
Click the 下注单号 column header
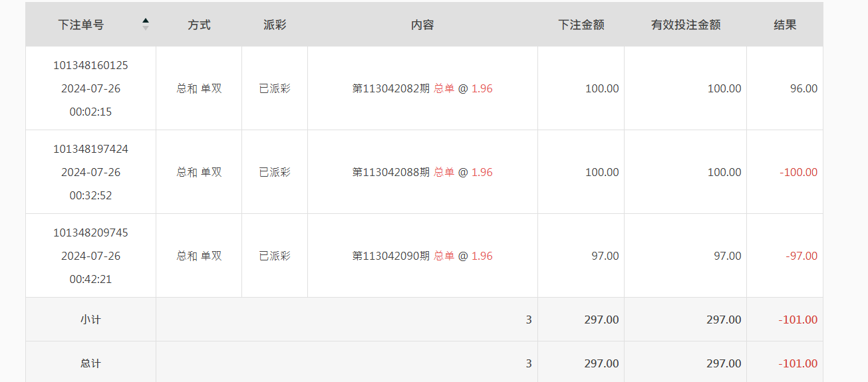[x=80, y=25]
